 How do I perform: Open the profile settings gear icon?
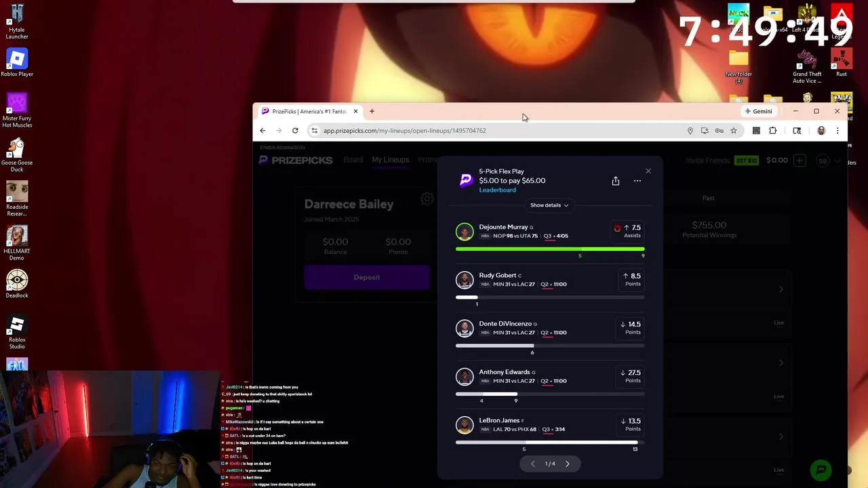[427, 199]
